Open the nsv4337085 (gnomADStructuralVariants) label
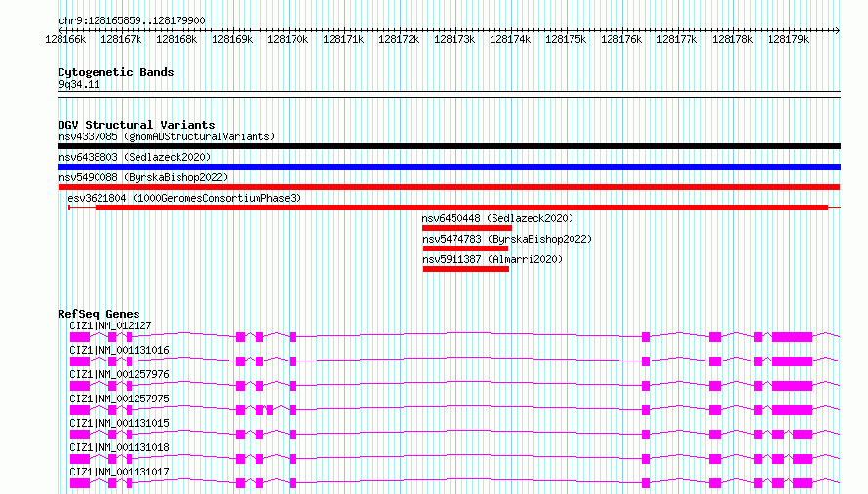This screenshot has width=868, height=494. (167, 136)
